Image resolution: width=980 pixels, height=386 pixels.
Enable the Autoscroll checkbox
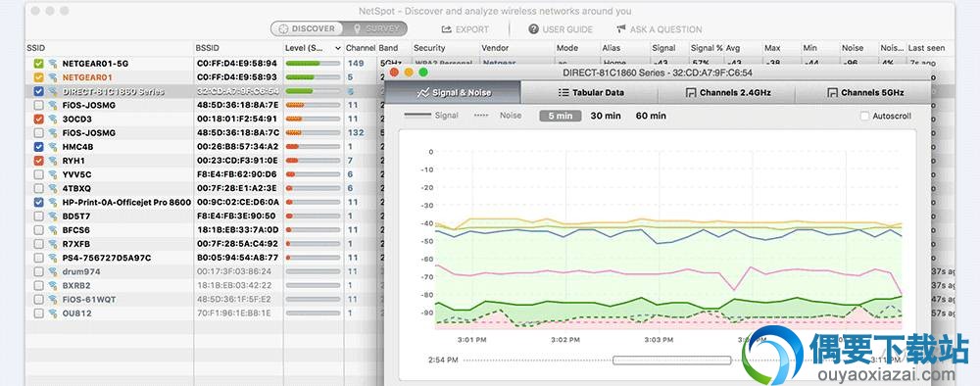point(864,117)
